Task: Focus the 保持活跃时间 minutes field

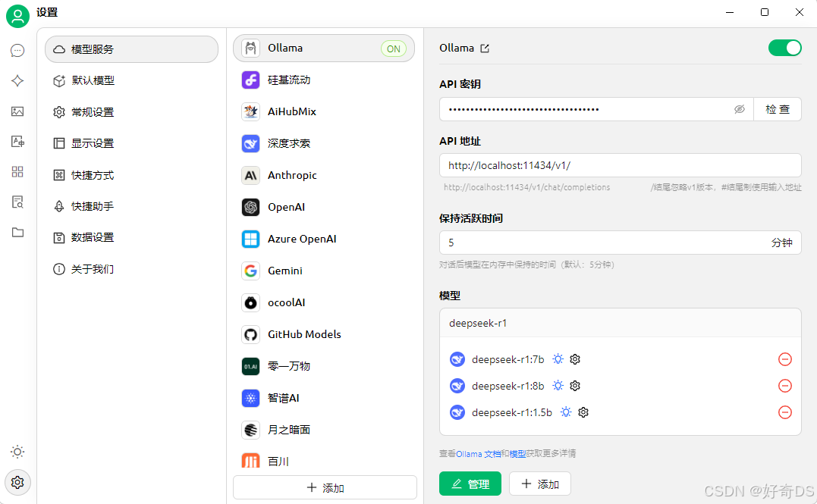Action: (x=620, y=243)
